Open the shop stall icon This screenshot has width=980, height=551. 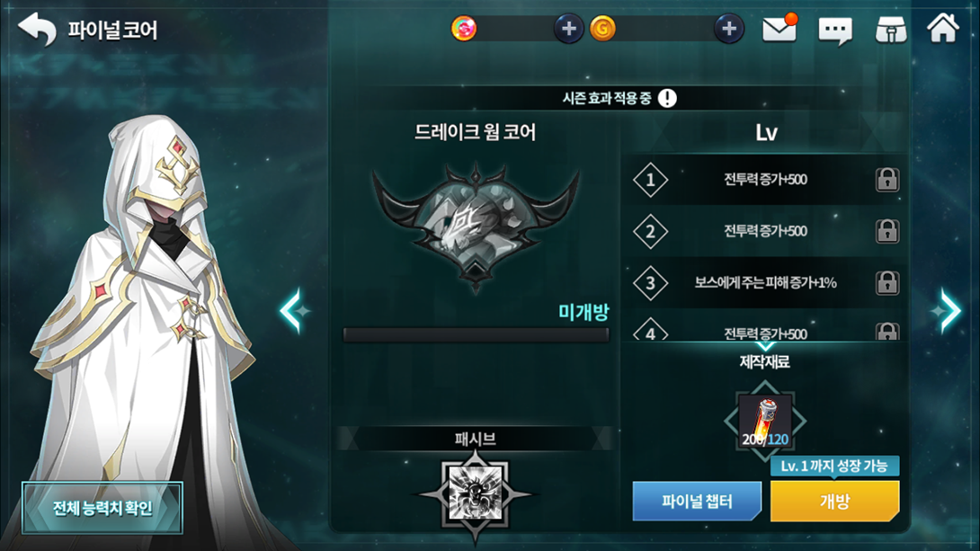pyautogui.click(x=891, y=30)
